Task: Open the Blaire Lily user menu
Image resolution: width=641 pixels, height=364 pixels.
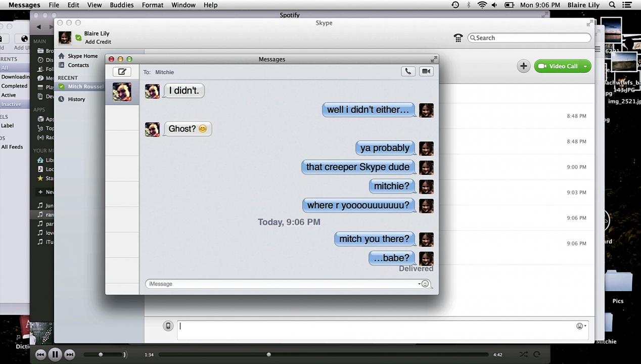Action: click(x=583, y=5)
